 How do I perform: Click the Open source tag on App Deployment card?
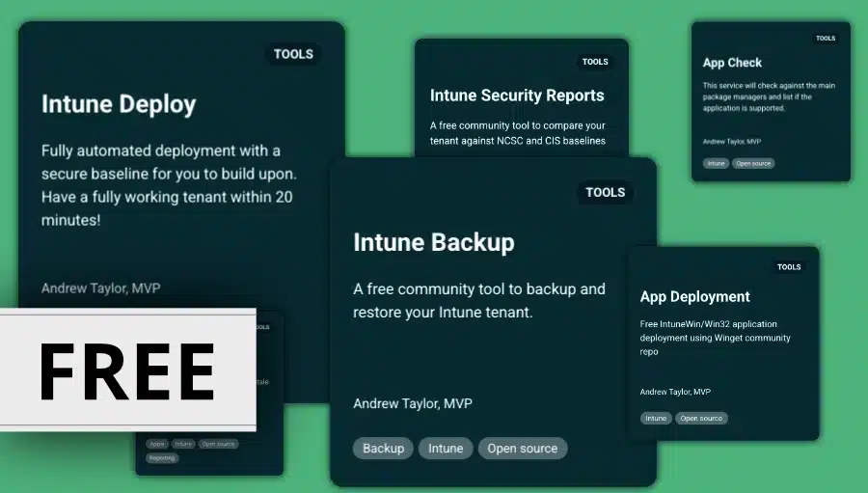coord(701,418)
